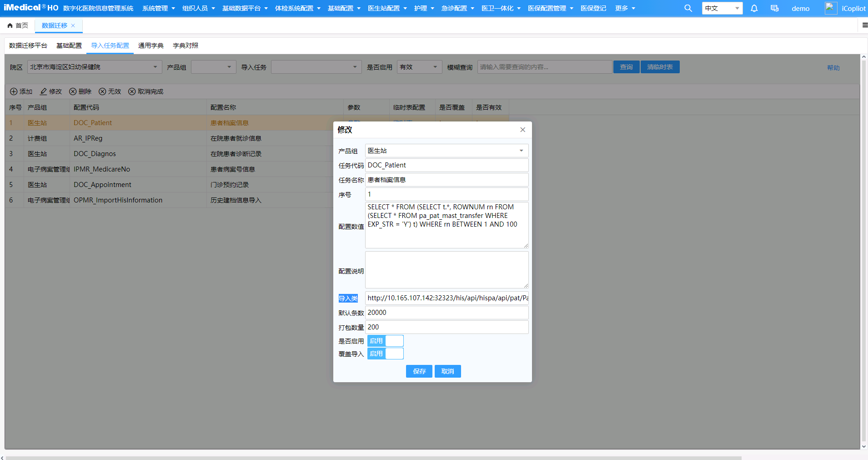The height and width of the screenshot is (460, 868).
Task: Close the 数据迁移 tab with its x icon
Action: [x=73, y=25]
